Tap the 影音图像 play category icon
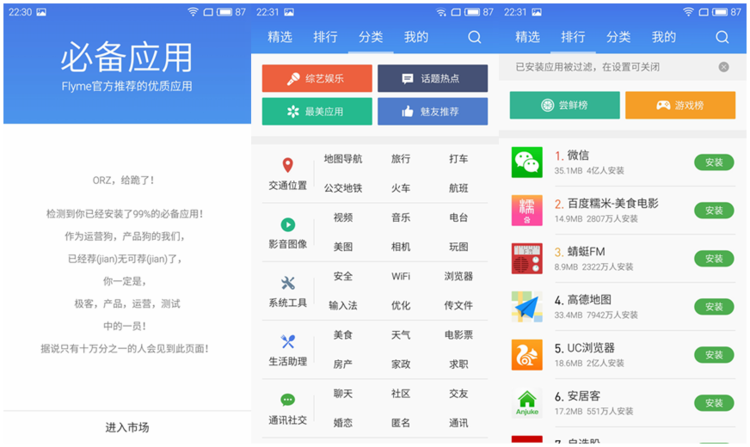 (x=287, y=225)
